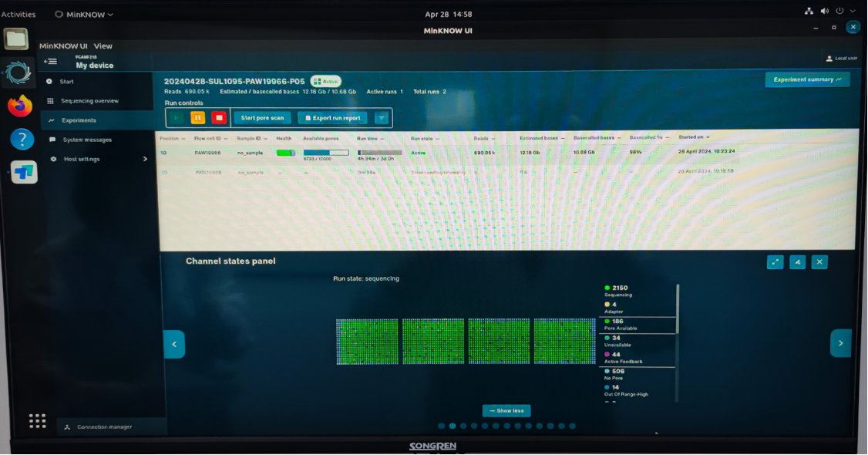Open the View menu
Screen dimensions: 868x455
[103, 46]
